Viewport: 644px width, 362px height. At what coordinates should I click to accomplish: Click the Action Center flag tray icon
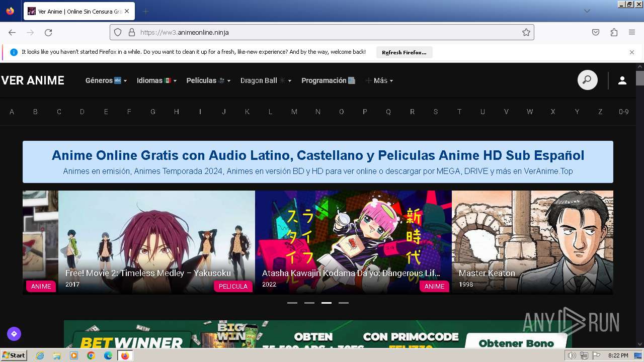tap(596, 355)
